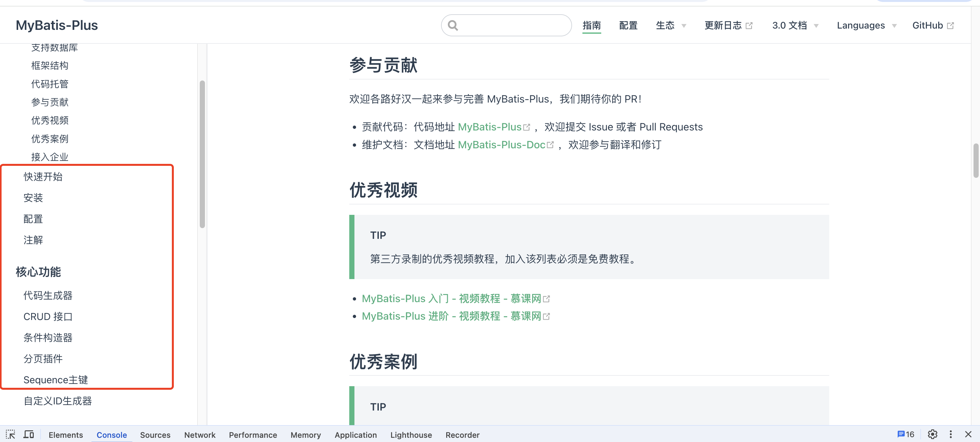The width and height of the screenshot is (980, 442).
Task: Open DevTools settings gear
Action: pos(932,435)
